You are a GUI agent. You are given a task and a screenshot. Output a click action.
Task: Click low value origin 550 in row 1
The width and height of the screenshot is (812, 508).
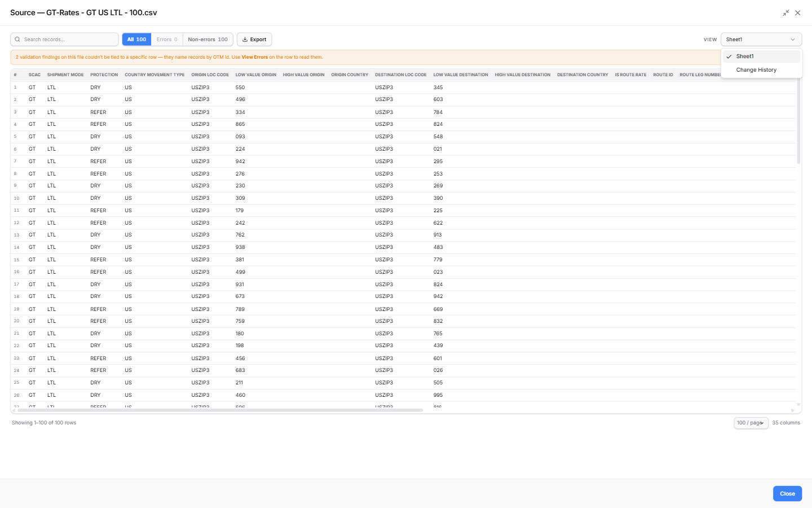click(240, 87)
